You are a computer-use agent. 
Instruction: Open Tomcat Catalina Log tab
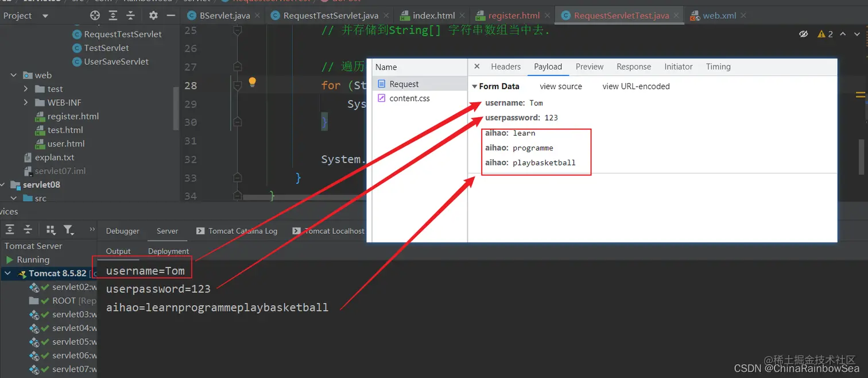coord(237,231)
